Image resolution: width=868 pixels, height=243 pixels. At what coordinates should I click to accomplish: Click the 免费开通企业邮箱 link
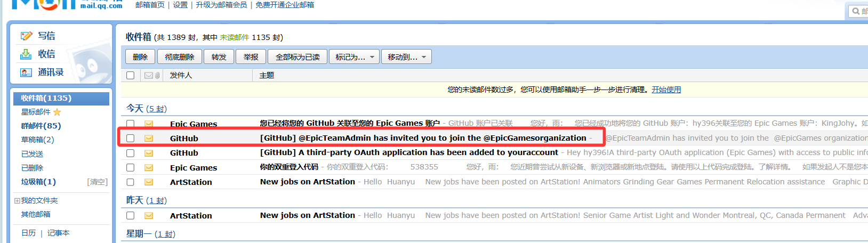coord(285,5)
